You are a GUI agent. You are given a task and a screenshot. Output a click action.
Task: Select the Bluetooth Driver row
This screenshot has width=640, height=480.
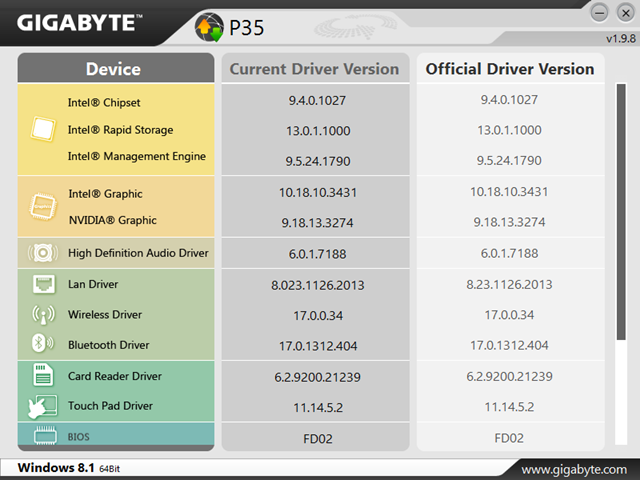(109, 345)
